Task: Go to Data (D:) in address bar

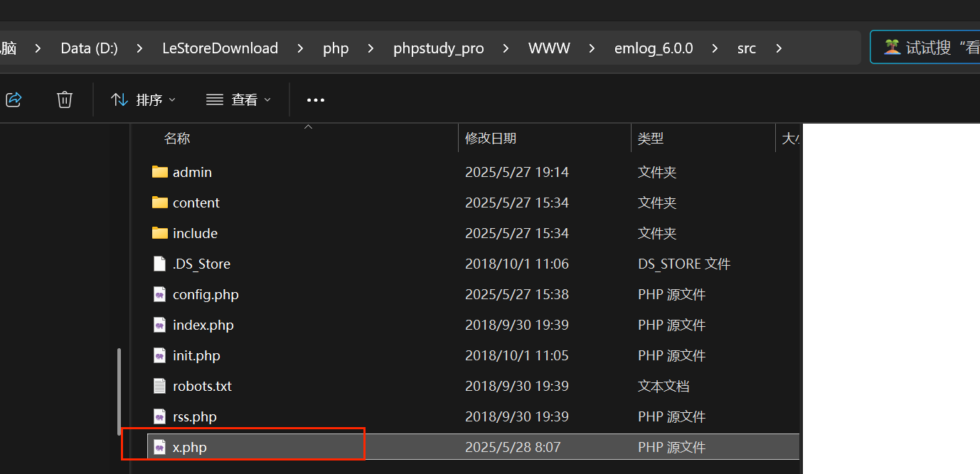Action: click(x=89, y=48)
